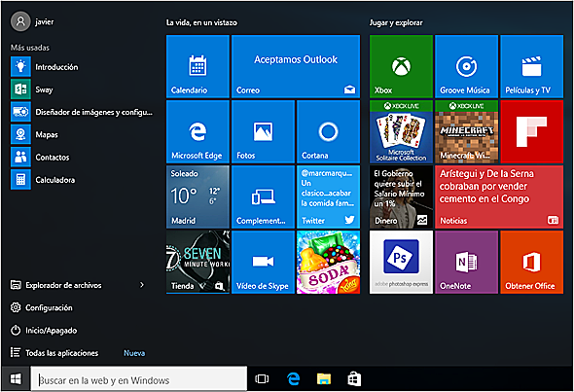Open File Explorer from the taskbar

tap(324, 379)
